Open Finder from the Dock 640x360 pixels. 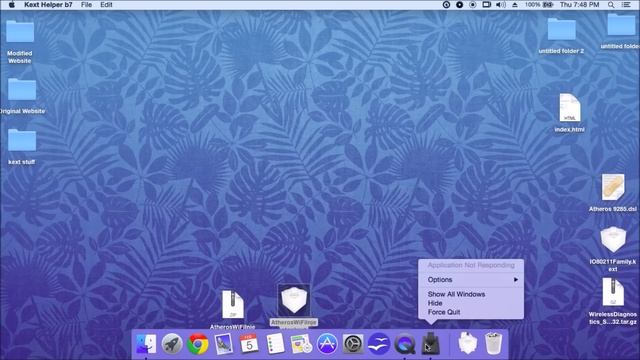pos(146,344)
